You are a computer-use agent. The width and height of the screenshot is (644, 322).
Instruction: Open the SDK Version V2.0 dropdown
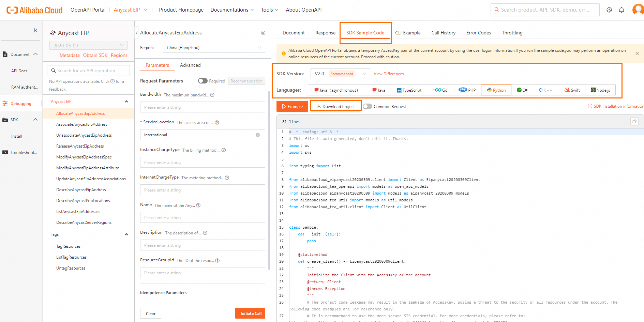point(340,74)
